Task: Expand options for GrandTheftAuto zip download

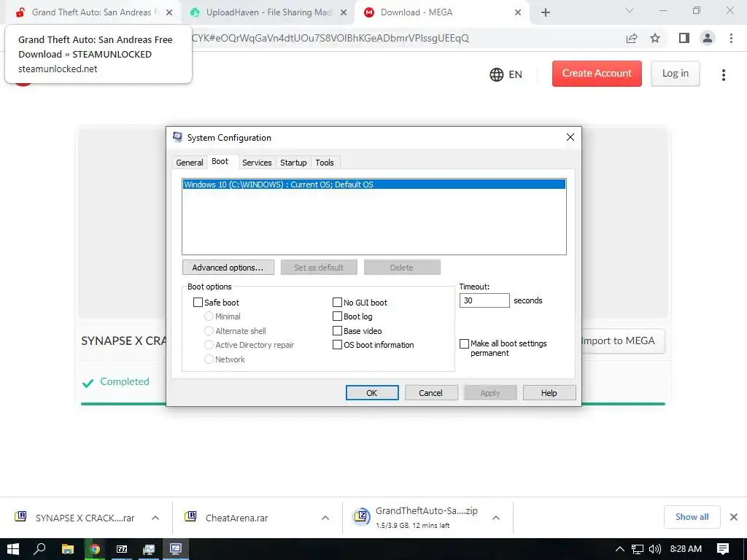Action: tap(496, 518)
